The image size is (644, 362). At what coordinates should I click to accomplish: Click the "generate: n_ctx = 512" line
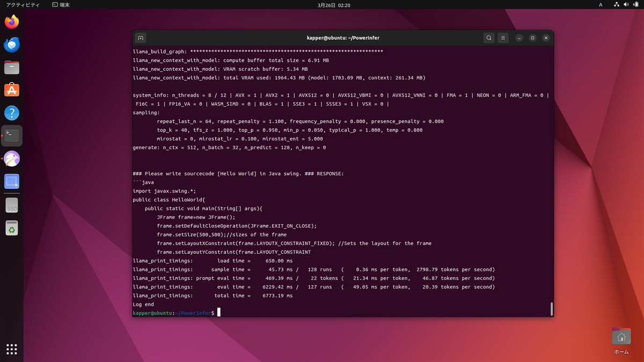pos(229,147)
